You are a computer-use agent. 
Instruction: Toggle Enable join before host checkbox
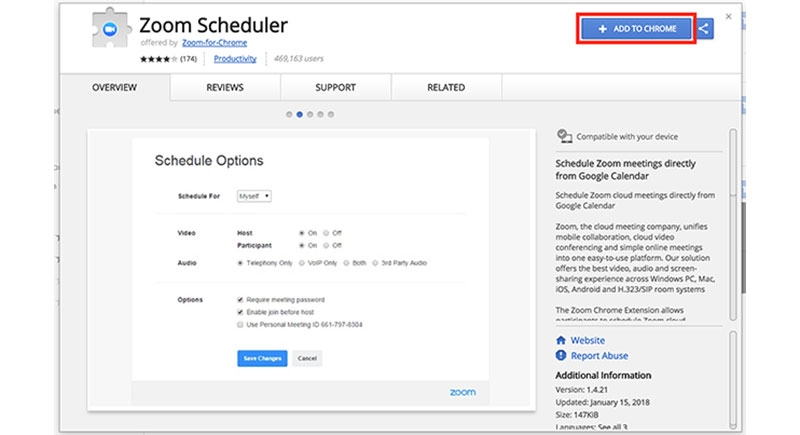point(240,312)
